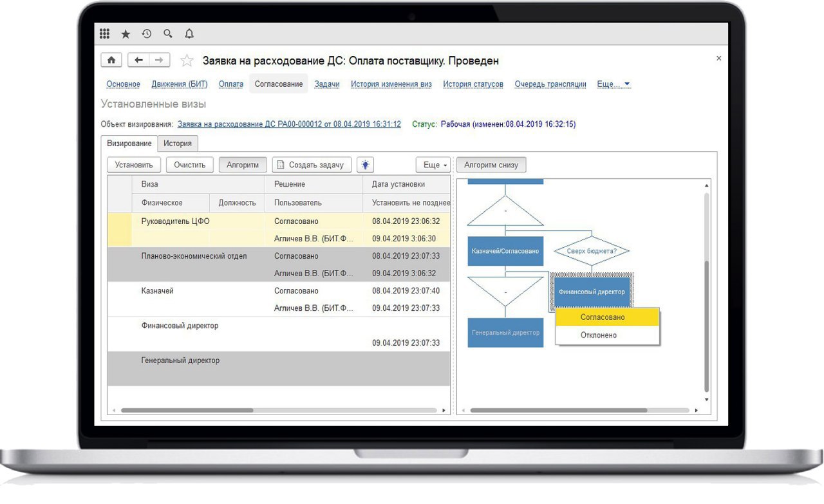Click the visa table horizontal scrollbar
Viewport: 824px width, 504px height.
coord(187,410)
